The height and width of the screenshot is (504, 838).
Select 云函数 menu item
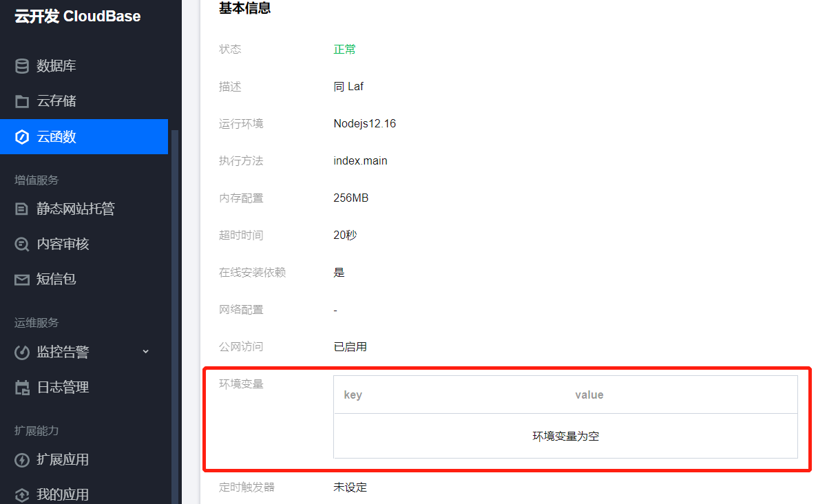pyautogui.click(x=84, y=136)
